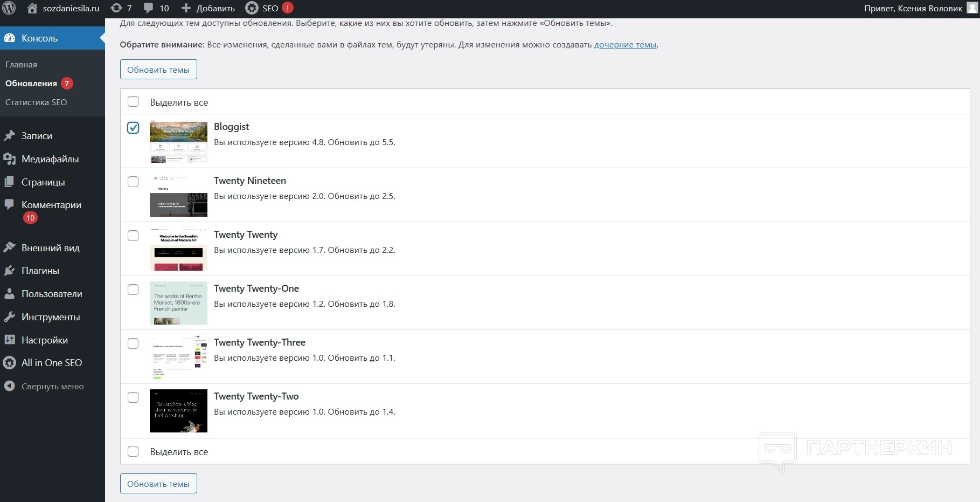Click the user icon beside Пользователи
Viewport: 980px width, 502px height.
click(9, 294)
